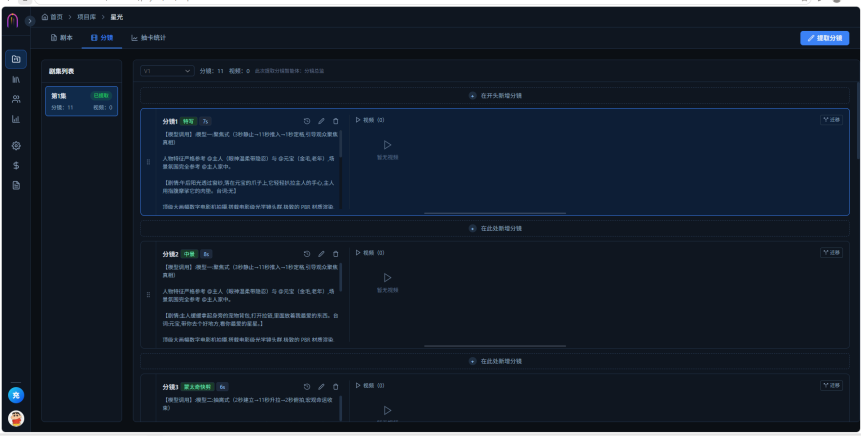
Task: Select the 第1集 episode card
Action: coord(81,101)
